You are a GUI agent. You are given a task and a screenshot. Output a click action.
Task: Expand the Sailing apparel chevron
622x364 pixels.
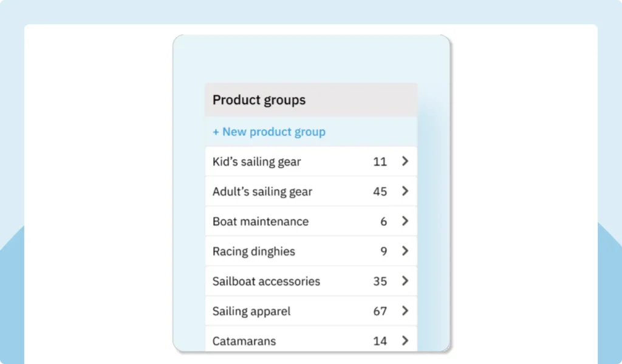[405, 311]
